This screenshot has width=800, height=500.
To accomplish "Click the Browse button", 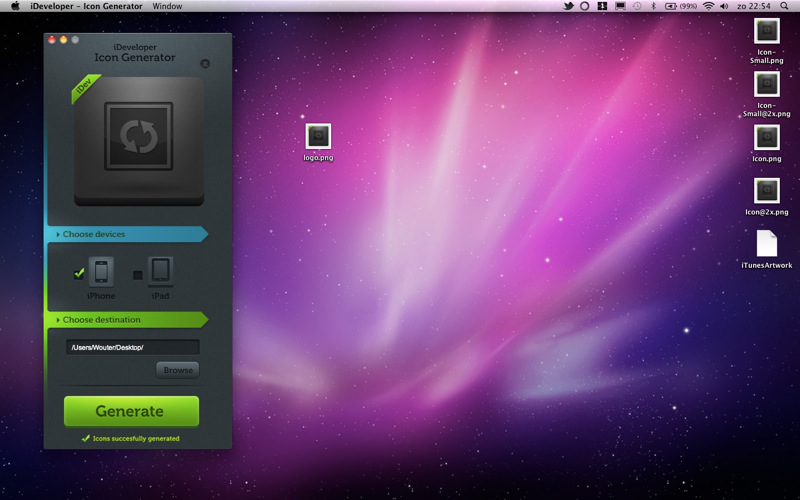I will coord(178,370).
